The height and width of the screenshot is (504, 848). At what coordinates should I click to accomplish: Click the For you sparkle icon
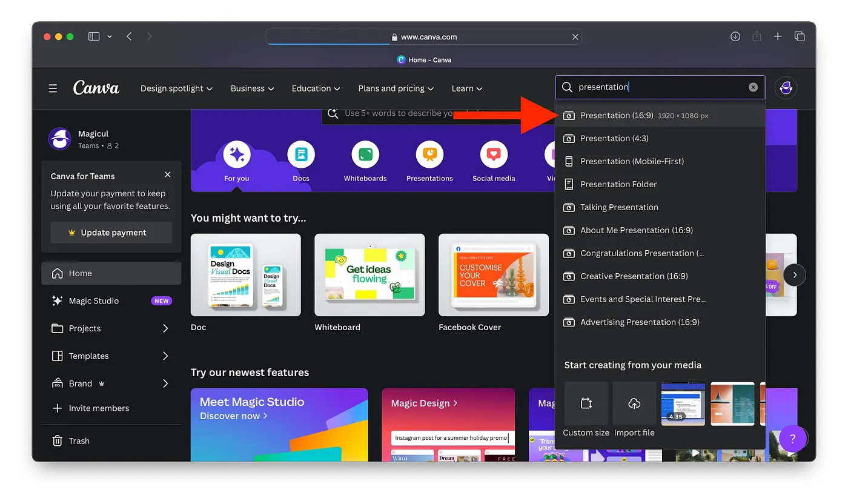(237, 154)
